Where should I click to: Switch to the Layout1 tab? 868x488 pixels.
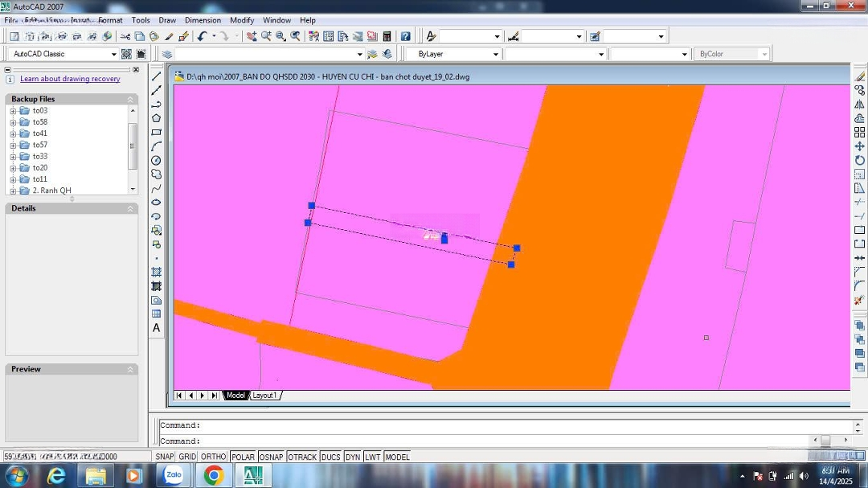tap(264, 396)
